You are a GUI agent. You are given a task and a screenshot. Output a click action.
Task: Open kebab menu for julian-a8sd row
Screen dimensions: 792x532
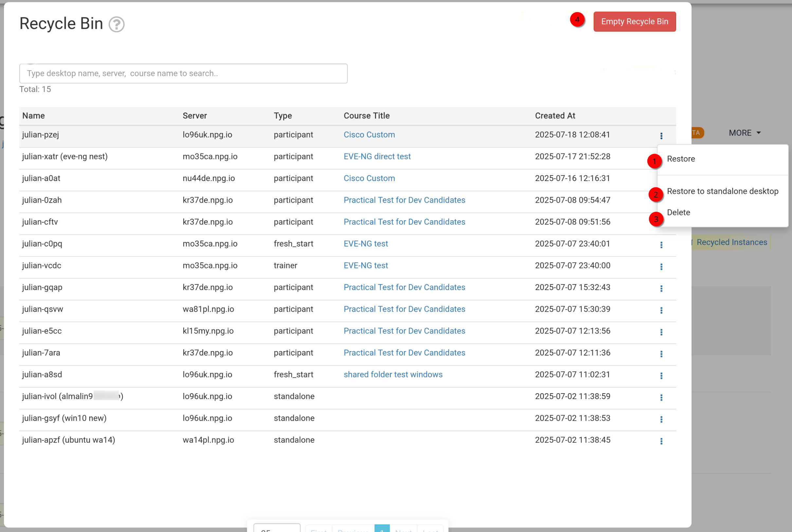tap(661, 376)
